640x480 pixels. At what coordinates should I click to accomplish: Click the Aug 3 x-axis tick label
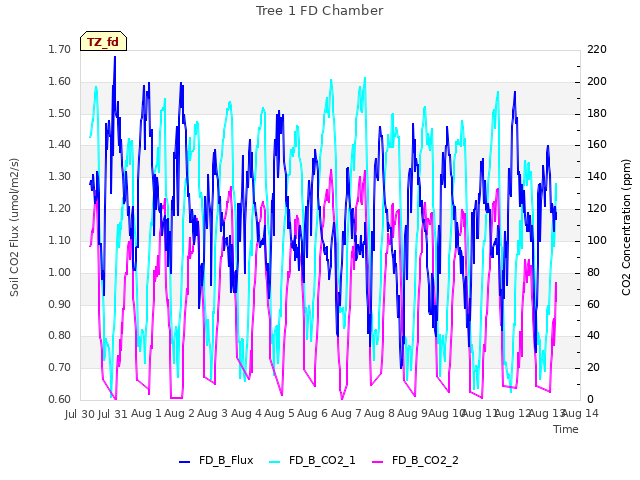(x=212, y=413)
